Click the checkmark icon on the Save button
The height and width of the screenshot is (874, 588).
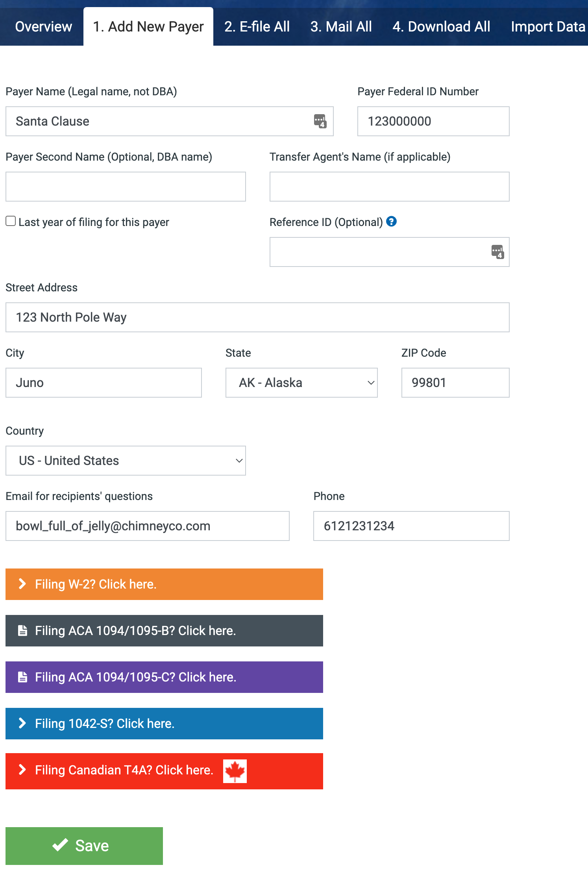pyautogui.click(x=60, y=845)
